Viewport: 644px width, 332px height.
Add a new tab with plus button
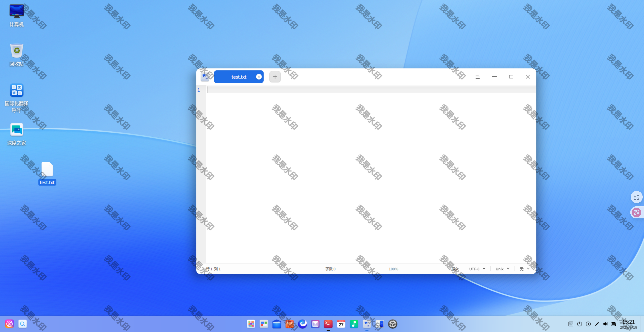tap(275, 77)
